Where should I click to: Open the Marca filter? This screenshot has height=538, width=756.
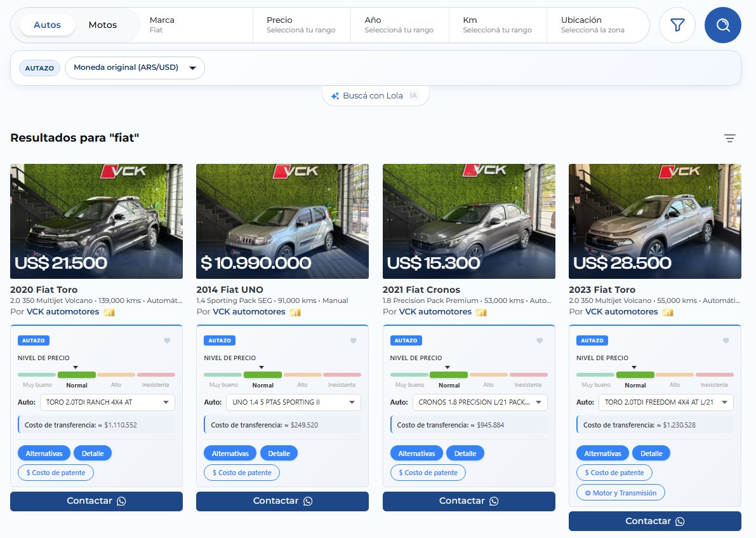pos(196,25)
